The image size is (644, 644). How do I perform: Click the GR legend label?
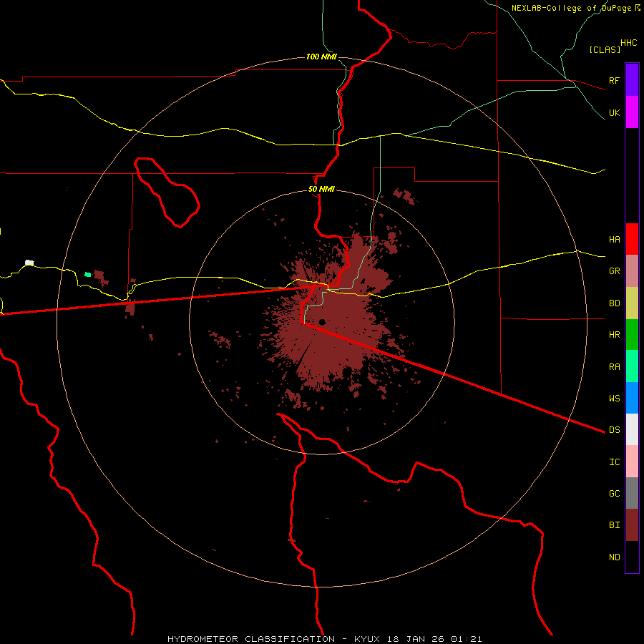click(615, 270)
